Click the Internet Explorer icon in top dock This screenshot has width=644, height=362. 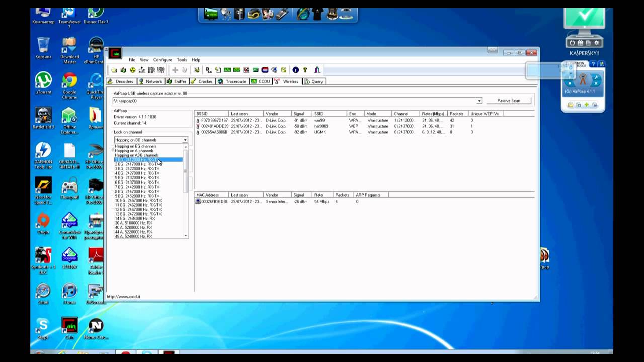(x=304, y=14)
